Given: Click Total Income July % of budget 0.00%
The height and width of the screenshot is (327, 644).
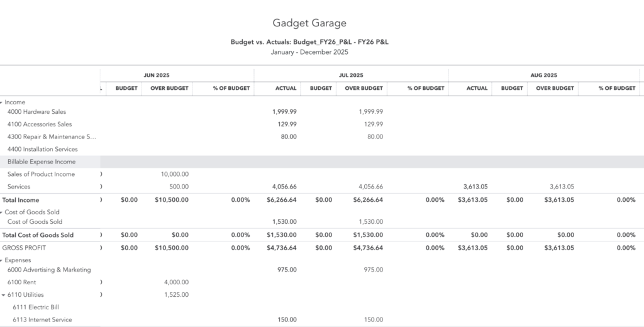Looking at the screenshot, I should click(x=435, y=200).
